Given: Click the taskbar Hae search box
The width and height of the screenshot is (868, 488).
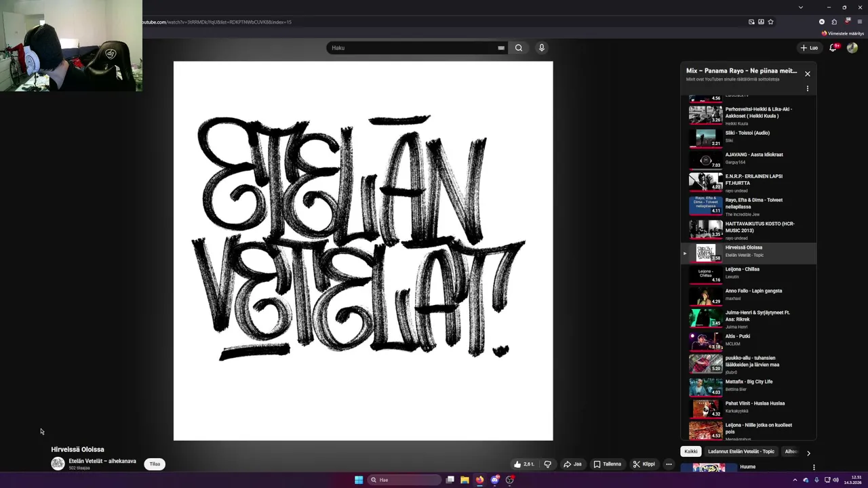Looking at the screenshot, I should pyautogui.click(x=405, y=480).
